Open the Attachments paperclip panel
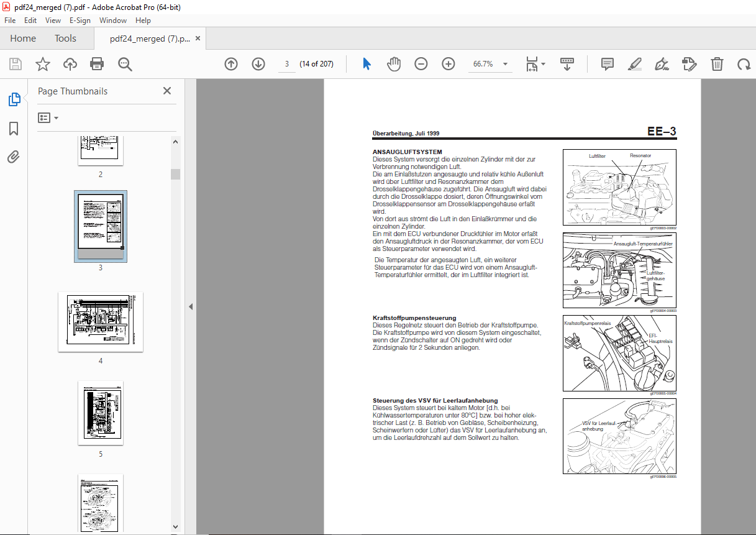This screenshot has width=756, height=535. click(14, 157)
